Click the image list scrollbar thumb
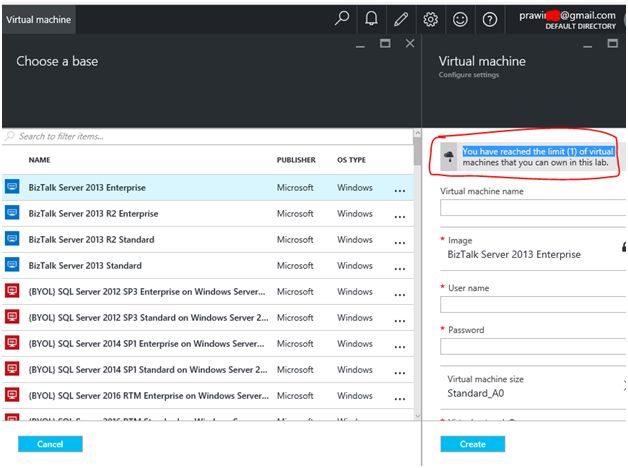The width and height of the screenshot is (628, 468). (x=417, y=151)
